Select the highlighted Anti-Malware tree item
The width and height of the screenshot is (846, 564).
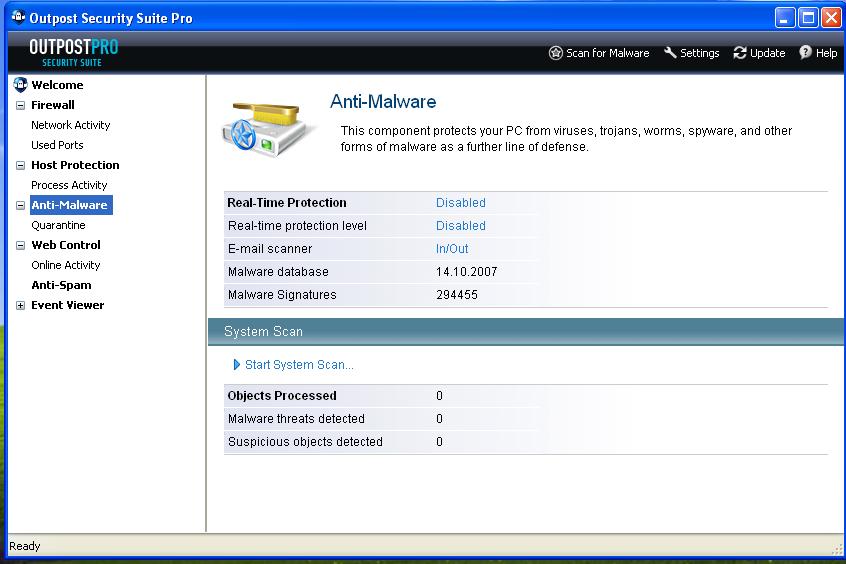click(x=71, y=205)
